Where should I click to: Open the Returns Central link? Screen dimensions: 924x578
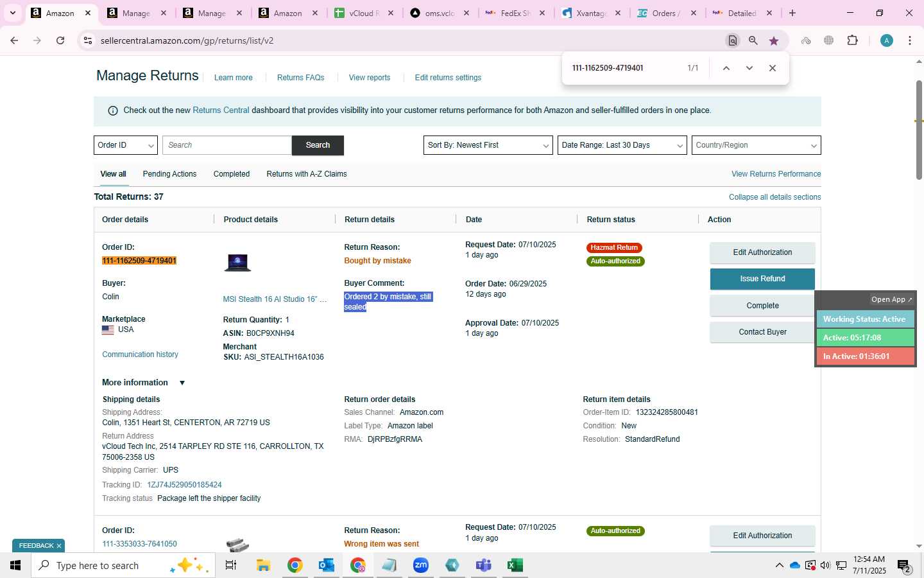pos(221,110)
